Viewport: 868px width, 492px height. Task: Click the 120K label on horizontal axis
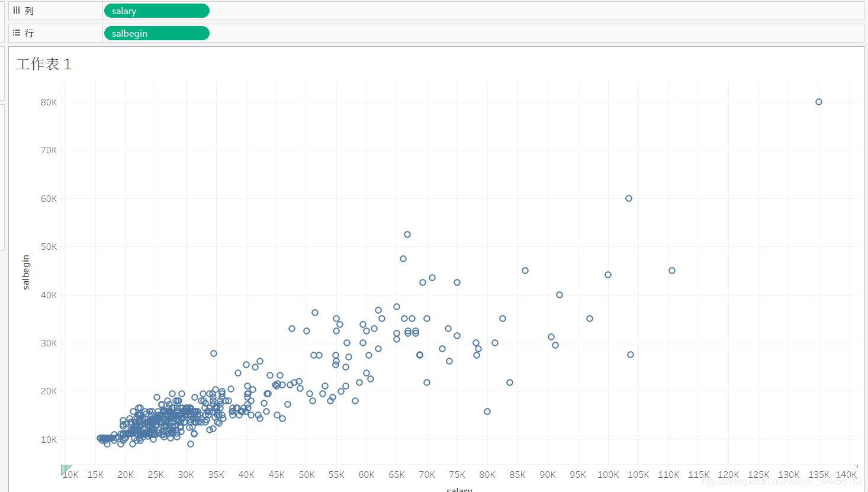click(x=728, y=475)
